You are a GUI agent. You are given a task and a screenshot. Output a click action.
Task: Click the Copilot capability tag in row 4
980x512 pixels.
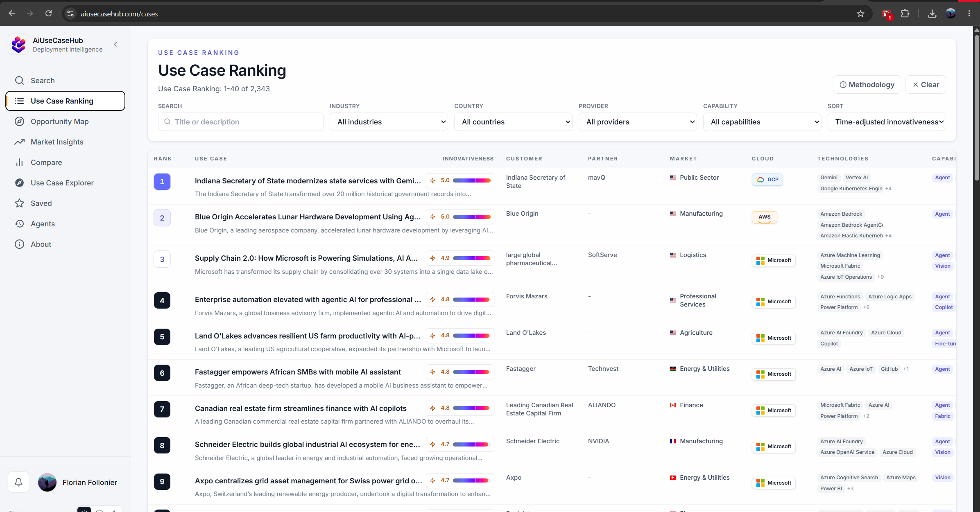click(944, 307)
